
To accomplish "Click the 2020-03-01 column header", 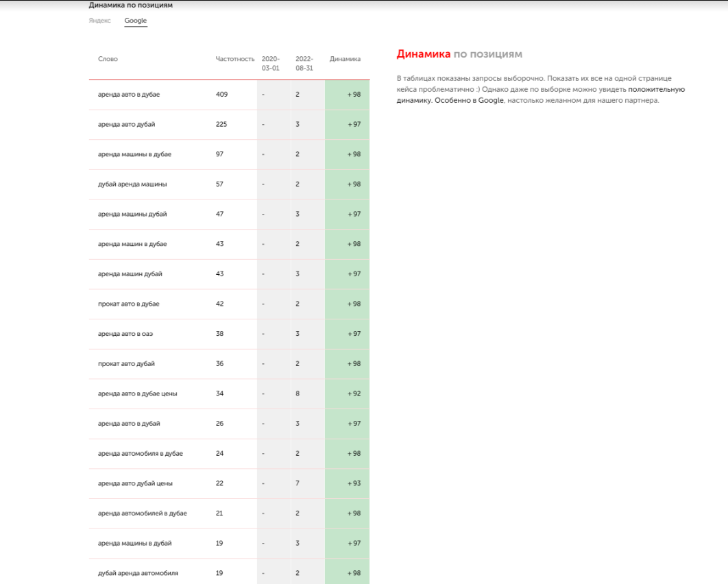I will pos(271,63).
